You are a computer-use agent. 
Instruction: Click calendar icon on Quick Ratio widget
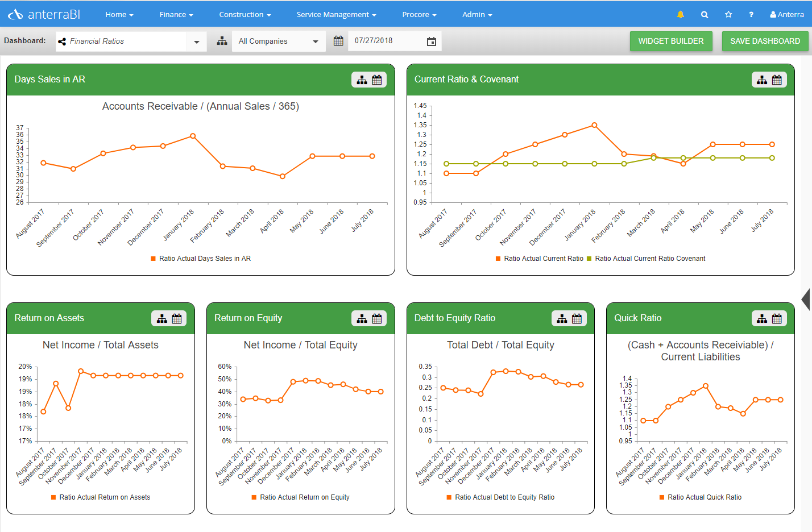[777, 319]
